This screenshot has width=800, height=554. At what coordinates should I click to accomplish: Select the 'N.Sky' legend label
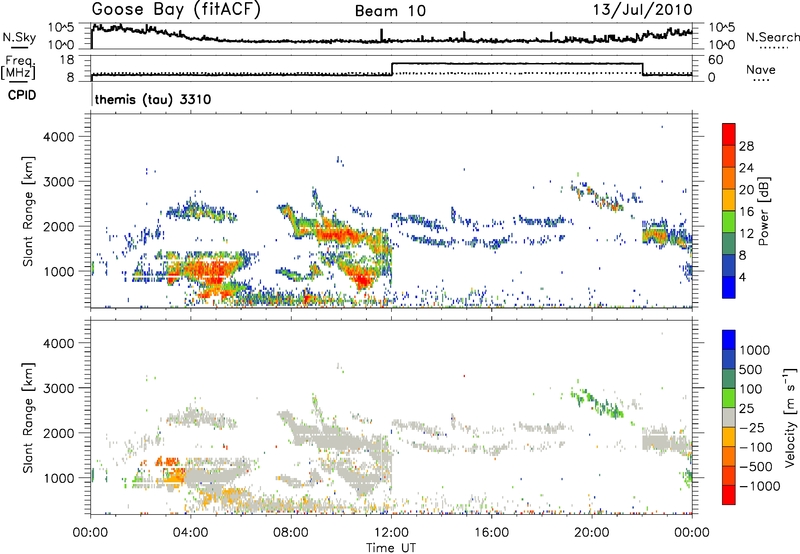coord(19,37)
